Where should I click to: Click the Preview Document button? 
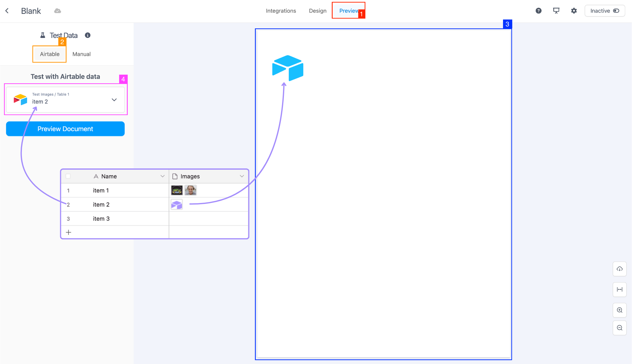[65, 129]
